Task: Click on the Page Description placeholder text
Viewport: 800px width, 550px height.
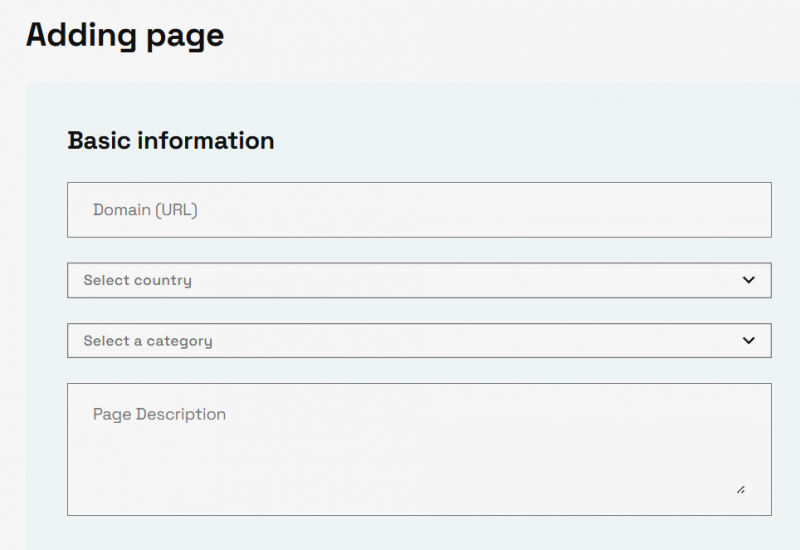Action: click(159, 414)
